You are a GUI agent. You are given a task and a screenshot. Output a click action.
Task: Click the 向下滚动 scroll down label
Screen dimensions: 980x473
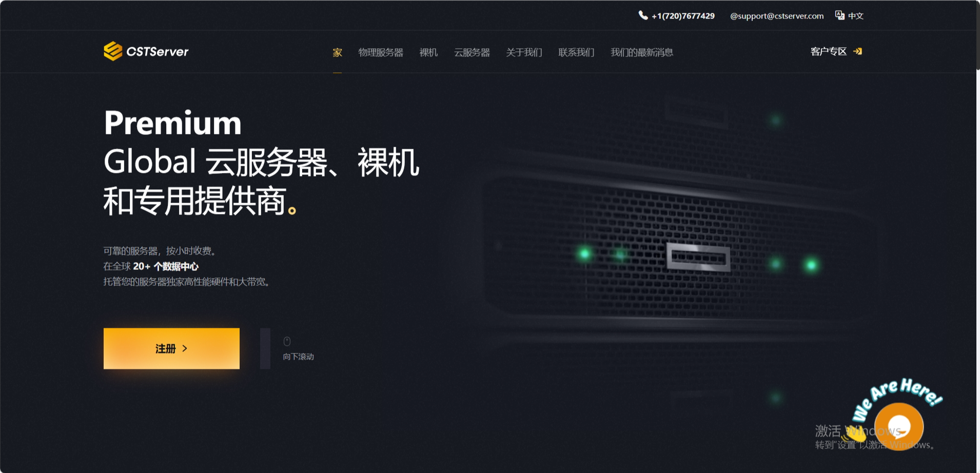tap(299, 357)
